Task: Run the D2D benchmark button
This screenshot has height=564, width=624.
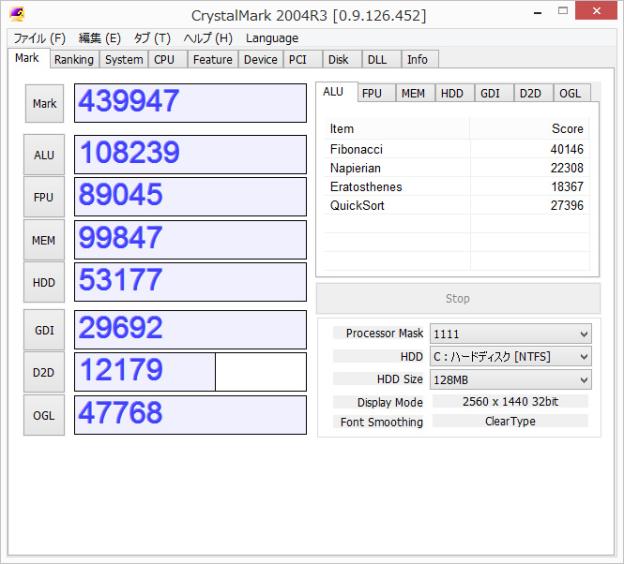Action: [44, 372]
